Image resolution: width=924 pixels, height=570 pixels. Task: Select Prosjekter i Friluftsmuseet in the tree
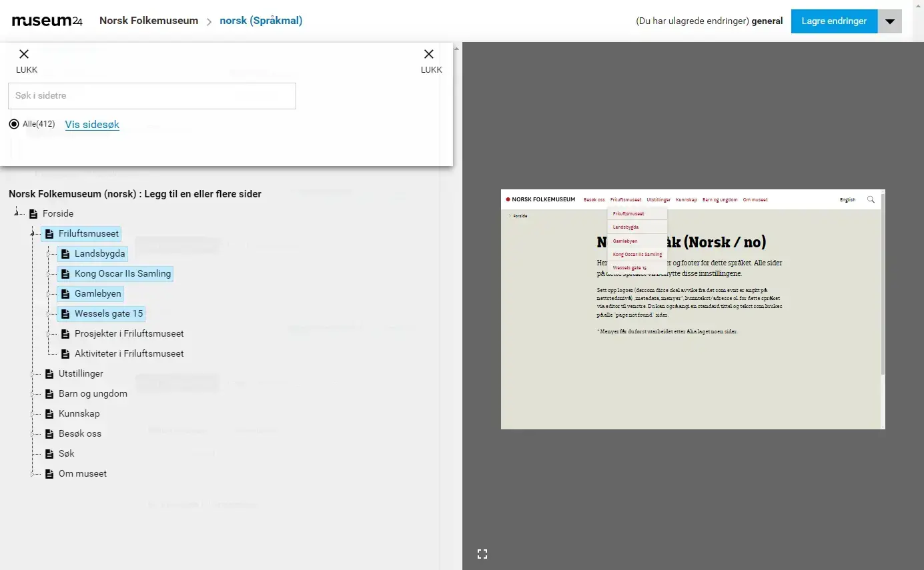pyautogui.click(x=129, y=334)
